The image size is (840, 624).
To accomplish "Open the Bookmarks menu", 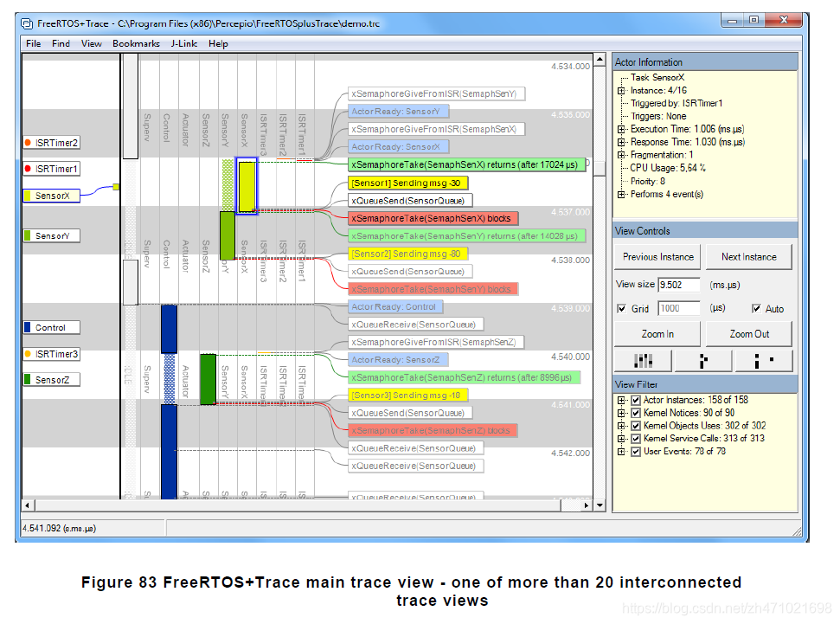I will pyautogui.click(x=136, y=43).
